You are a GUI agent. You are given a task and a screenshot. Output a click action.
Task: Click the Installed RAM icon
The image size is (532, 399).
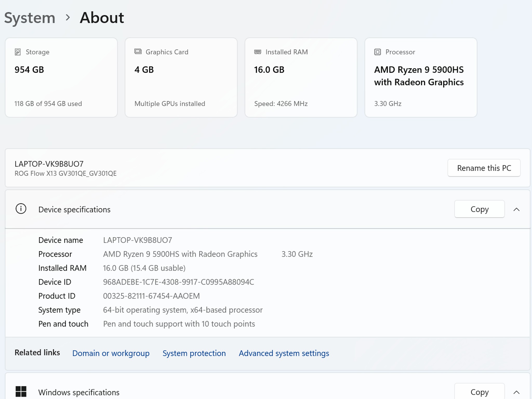coord(257,52)
